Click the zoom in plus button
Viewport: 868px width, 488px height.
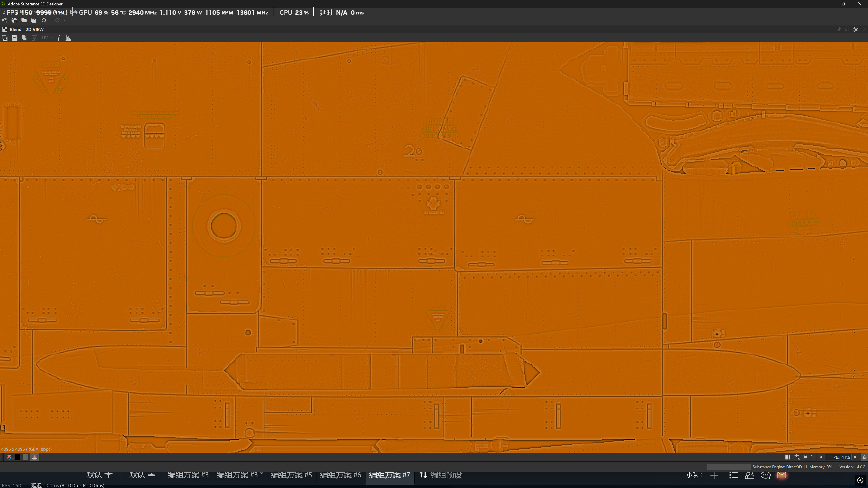point(855,457)
